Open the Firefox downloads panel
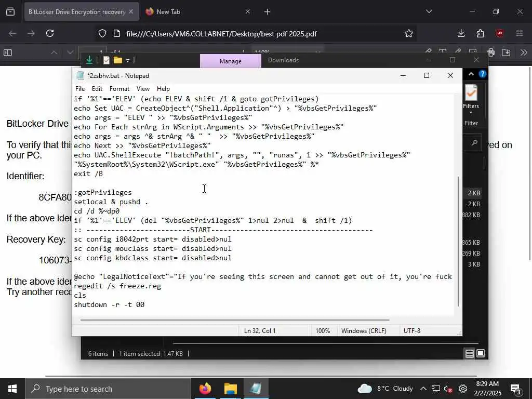Screen dimensions: 532x399 click(461, 33)
